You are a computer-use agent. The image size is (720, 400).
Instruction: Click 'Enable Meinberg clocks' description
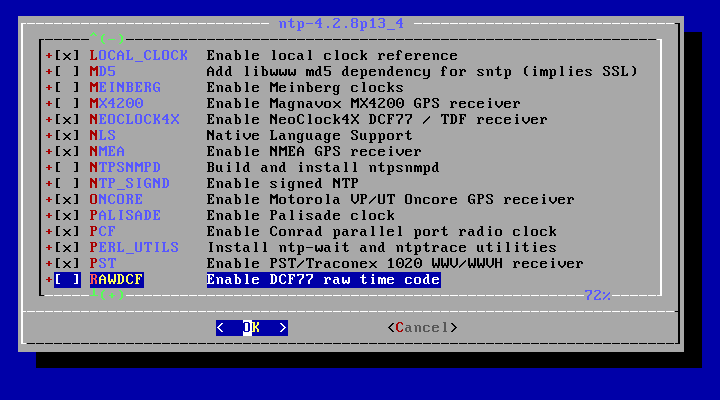coord(305,88)
